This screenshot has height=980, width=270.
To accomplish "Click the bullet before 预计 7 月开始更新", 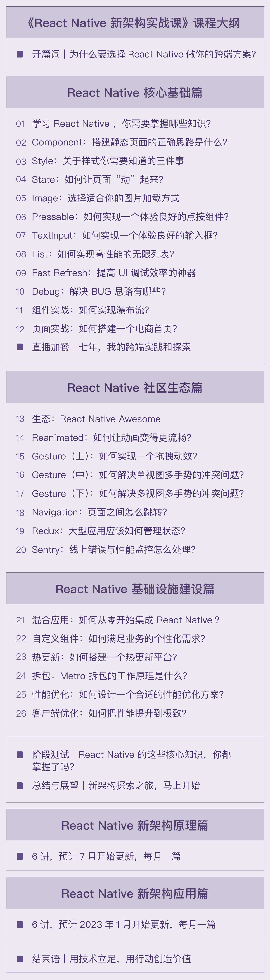I will point(20,856).
